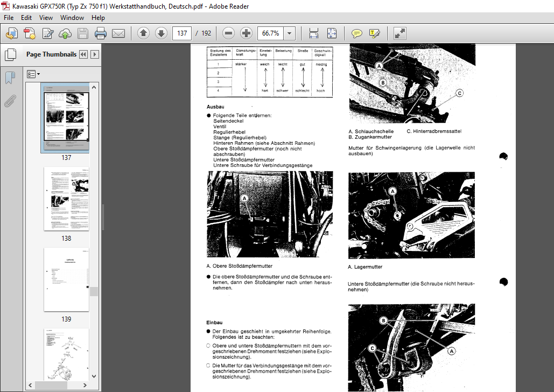Screen dimensions: 554x392
Task: Click the 'Page Thumbnails' panel title
Action: (x=51, y=54)
